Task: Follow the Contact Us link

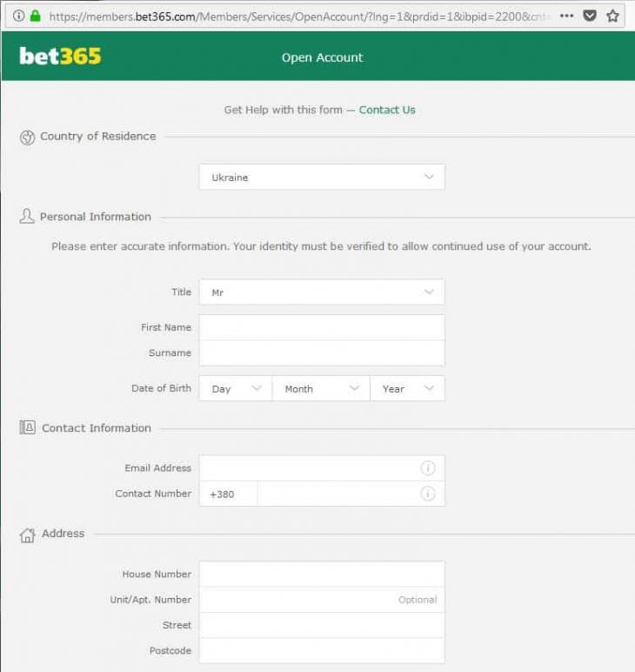Action: click(x=387, y=111)
